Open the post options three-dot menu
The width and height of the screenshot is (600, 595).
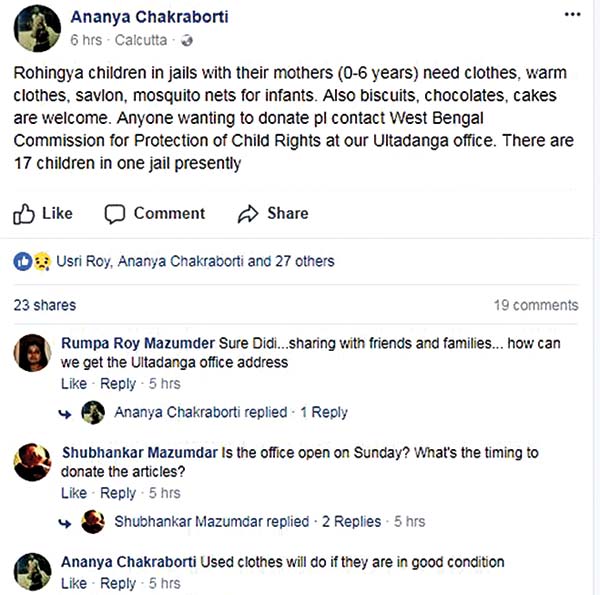coord(571,17)
